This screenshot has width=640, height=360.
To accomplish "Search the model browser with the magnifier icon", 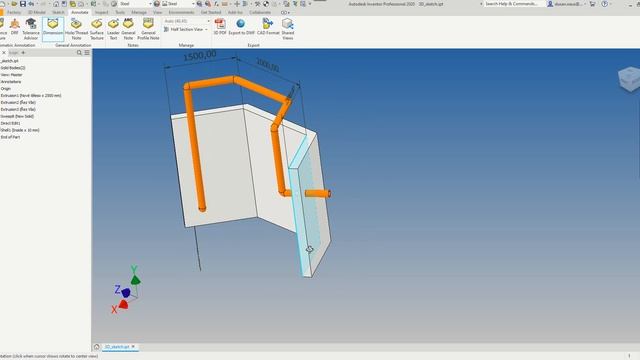I will pyautogui.click(x=79, y=53).
